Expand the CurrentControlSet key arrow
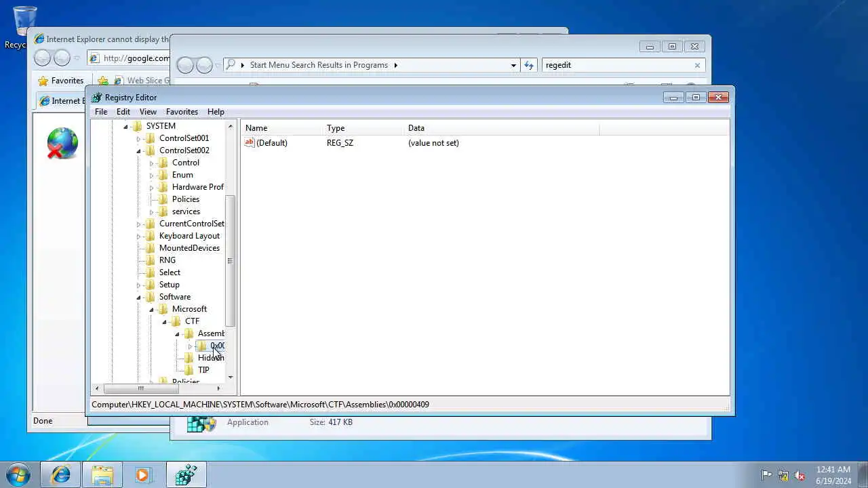This screenshot has width=868, height=488. point(138,224)
